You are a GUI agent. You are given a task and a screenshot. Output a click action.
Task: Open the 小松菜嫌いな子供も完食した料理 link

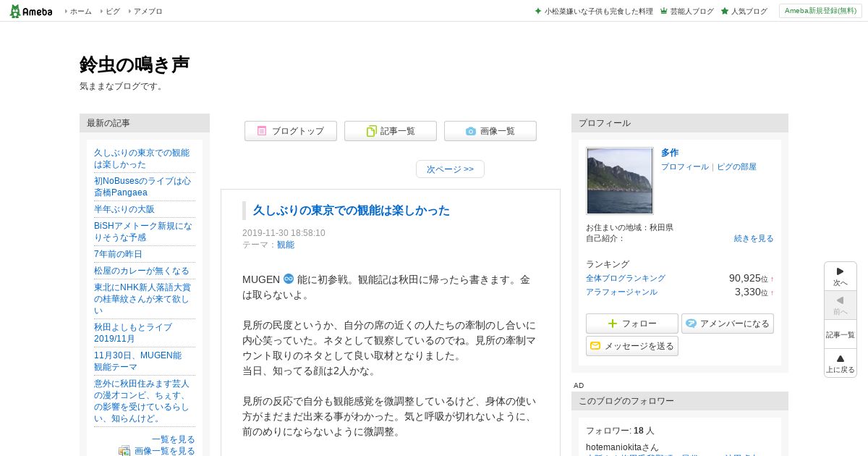tap(599, 12)
